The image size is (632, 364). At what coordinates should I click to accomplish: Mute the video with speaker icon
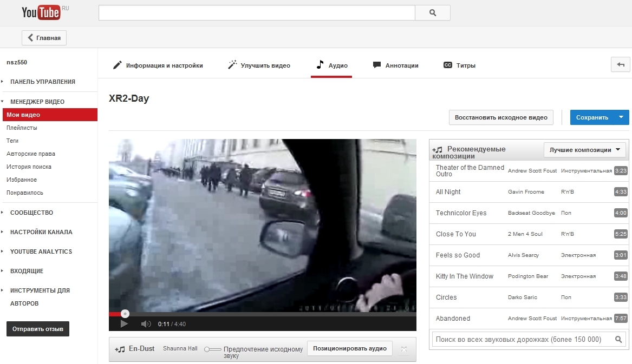(146, 324)
